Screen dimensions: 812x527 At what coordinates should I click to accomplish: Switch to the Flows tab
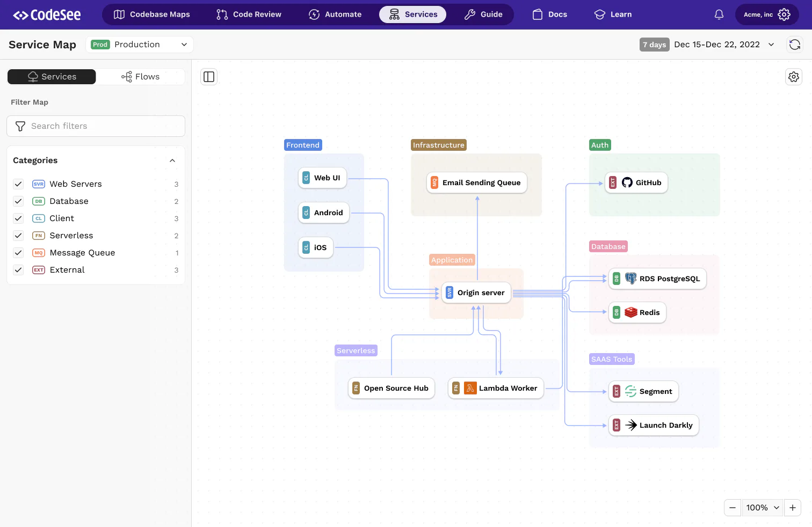[x=141, y=77]
